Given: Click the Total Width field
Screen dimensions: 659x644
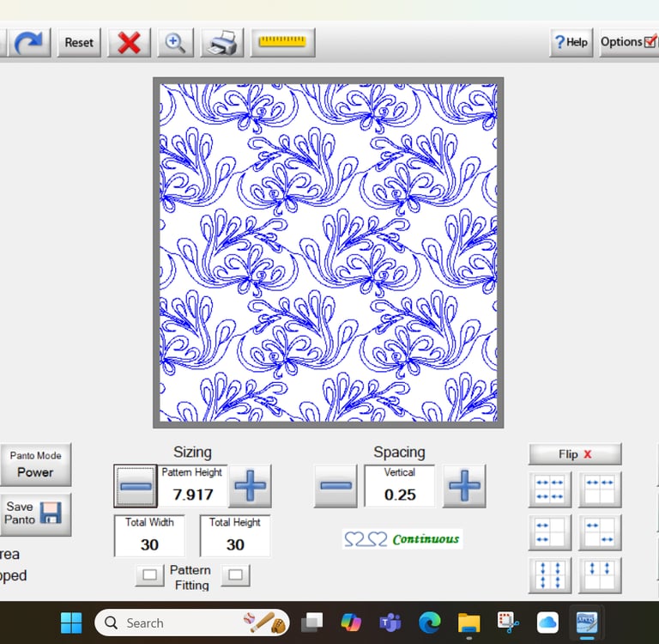Looking at the screenshot, I should click(x=149, y=536).
